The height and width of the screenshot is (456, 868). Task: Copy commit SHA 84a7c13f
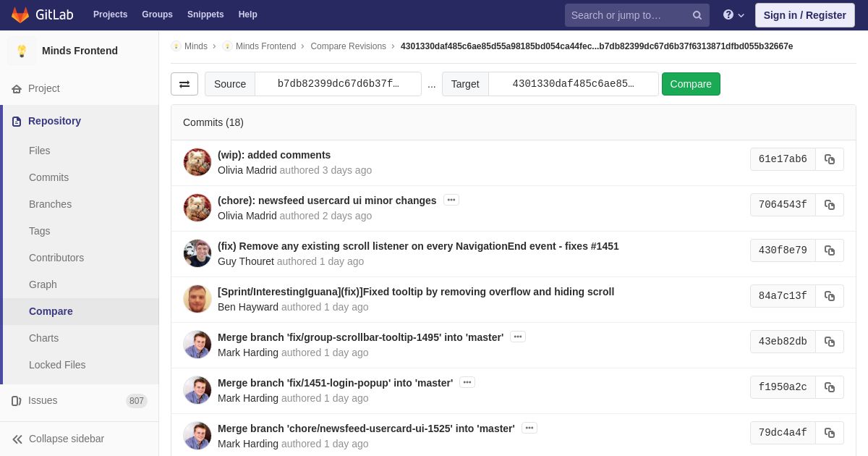coord(830,296)
